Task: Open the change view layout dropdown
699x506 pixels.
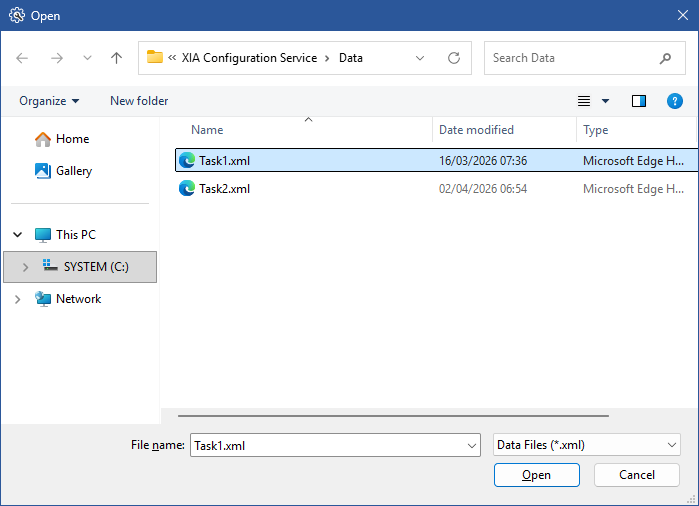Action: pos(605,101)
